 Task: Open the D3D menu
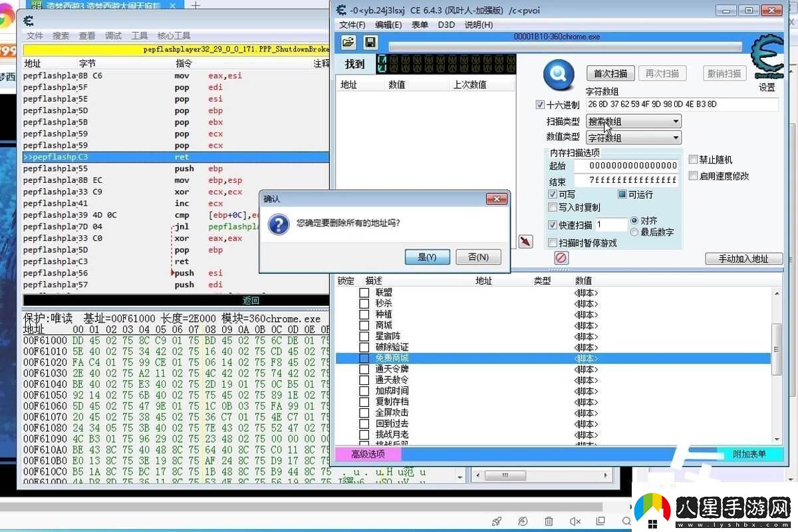446,25
